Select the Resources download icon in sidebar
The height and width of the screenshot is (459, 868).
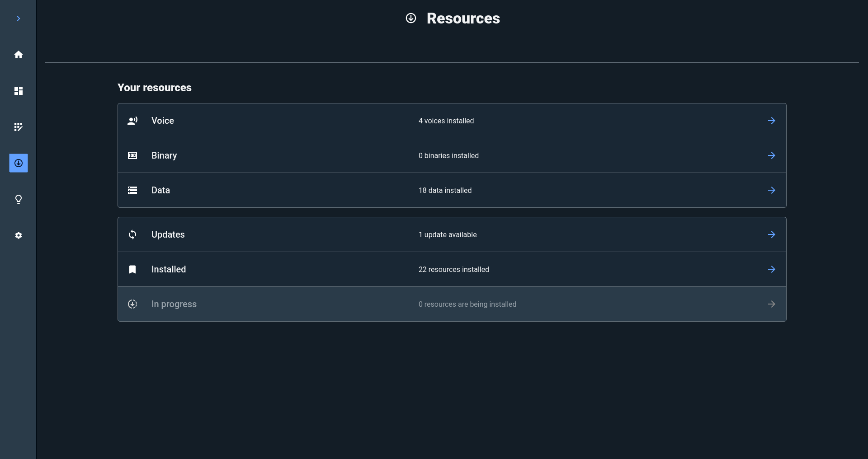pyautogui.click(x=19, y=163)
